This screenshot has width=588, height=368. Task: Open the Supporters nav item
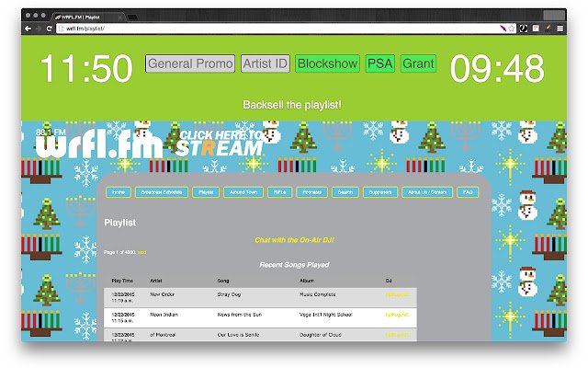coord(380,192)
